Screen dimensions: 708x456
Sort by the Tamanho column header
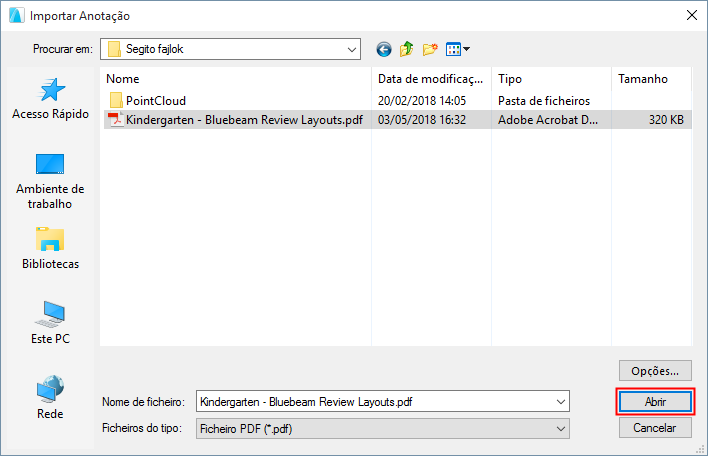[x=652, y=79]
